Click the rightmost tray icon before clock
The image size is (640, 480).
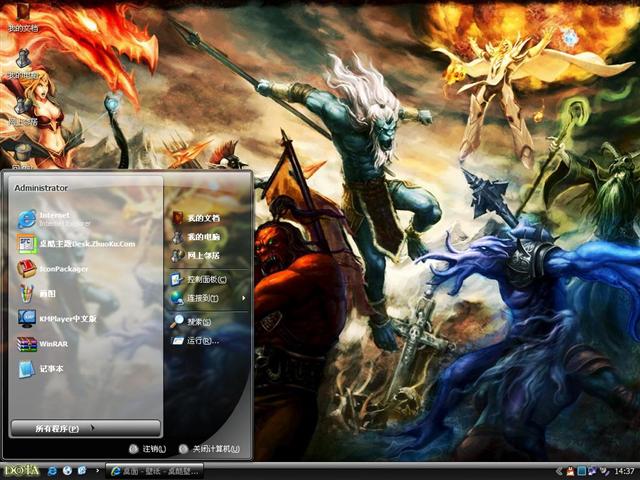coord(604,471)
